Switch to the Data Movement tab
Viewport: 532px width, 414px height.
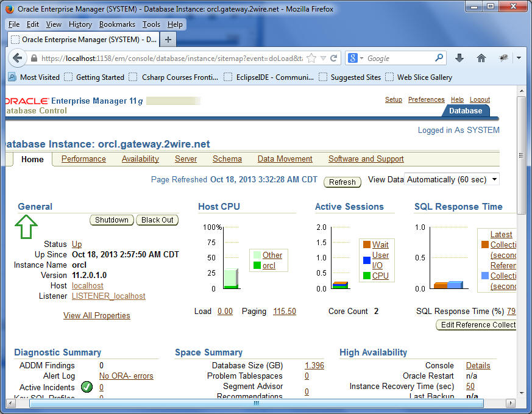click(x=285, y=159)
